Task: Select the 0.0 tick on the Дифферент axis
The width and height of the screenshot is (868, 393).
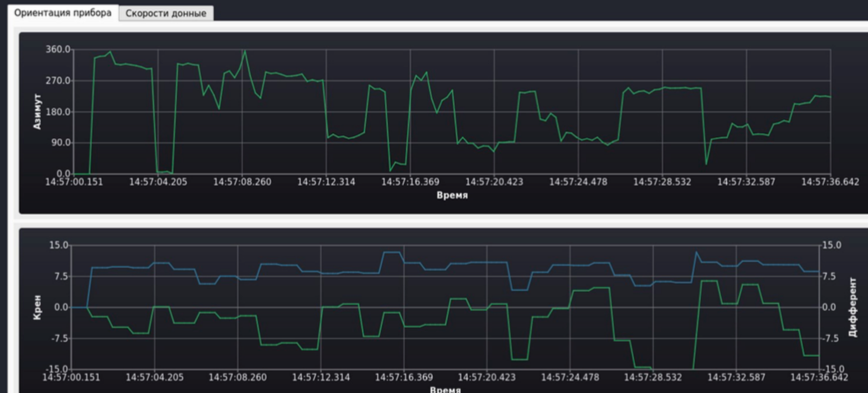Action: [x=829, y=308]
